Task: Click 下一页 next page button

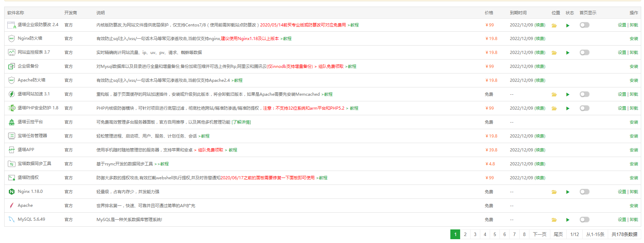Action: pyautogui.click(x=540, y=234)
